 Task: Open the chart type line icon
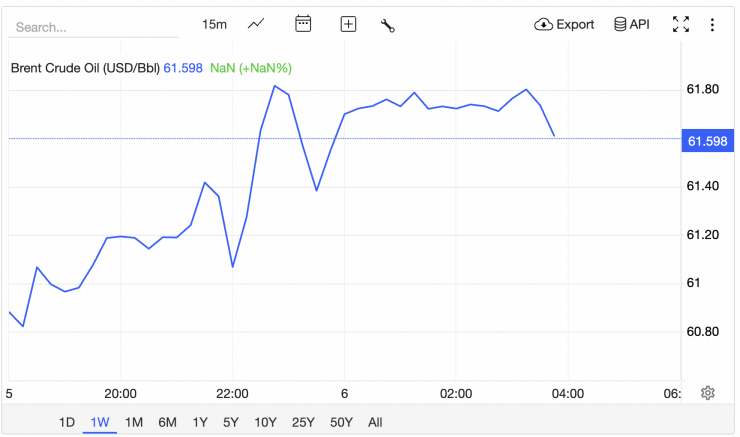[257, 24]
